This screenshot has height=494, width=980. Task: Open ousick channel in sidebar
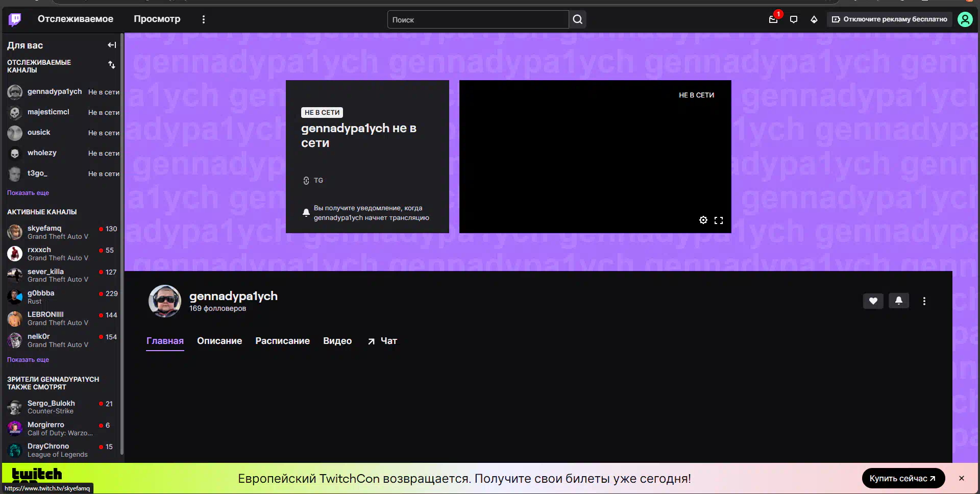(63, 133)
